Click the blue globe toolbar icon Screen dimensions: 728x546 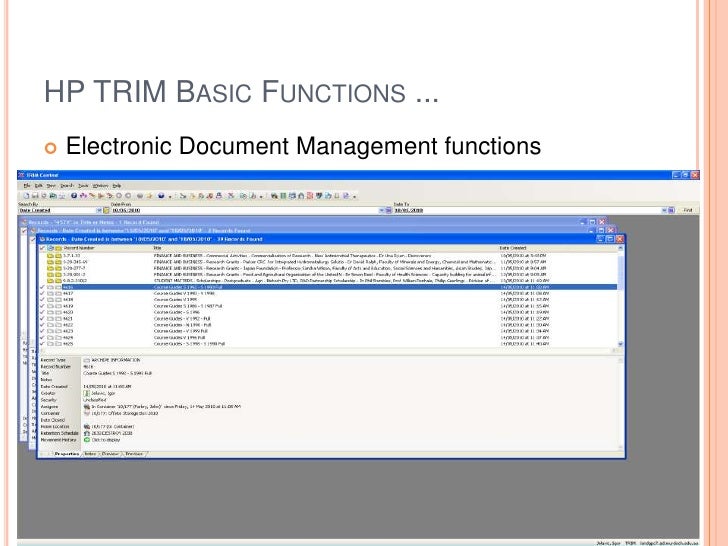point(161,196)
